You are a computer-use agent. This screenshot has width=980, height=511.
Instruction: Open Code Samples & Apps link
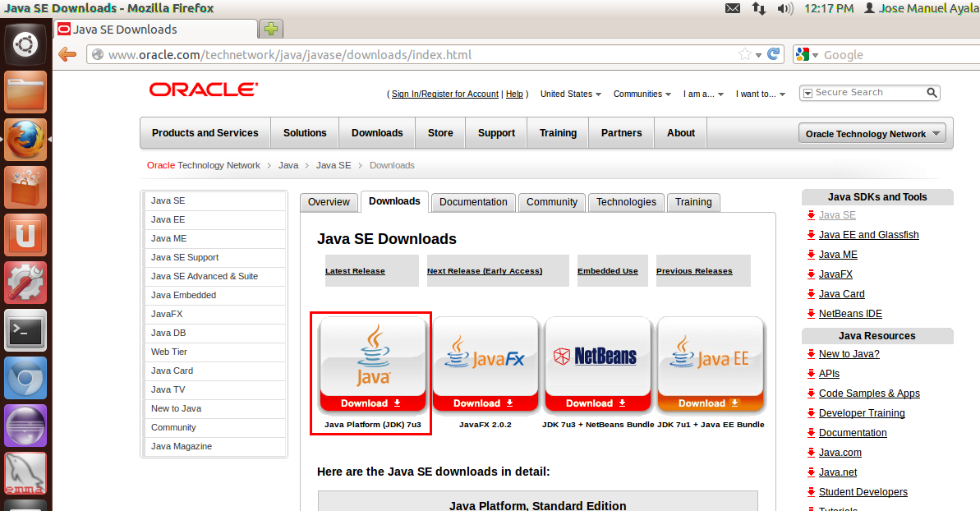(869, 394)
